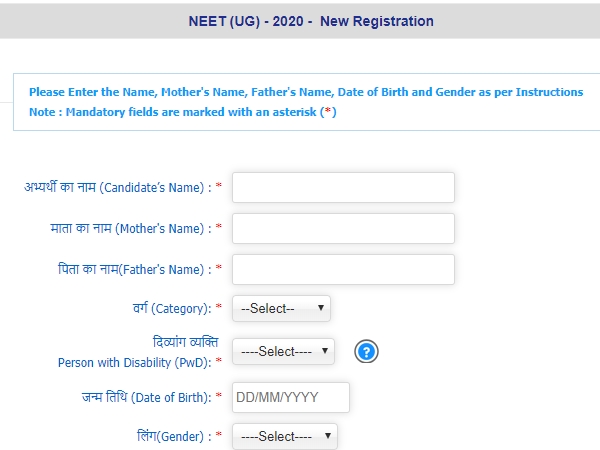Open the PwD help question-mark icon
600x450 pixels.
366,352
